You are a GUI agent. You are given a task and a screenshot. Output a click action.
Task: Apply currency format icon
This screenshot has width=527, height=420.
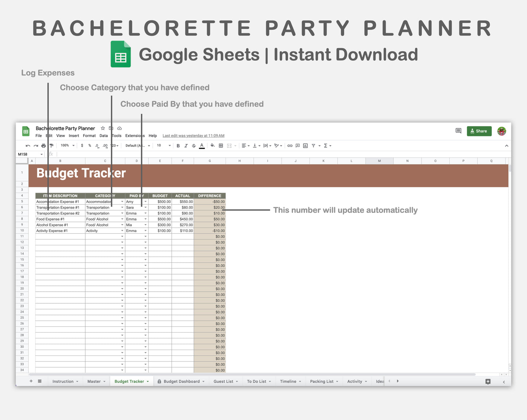point(82,145)
